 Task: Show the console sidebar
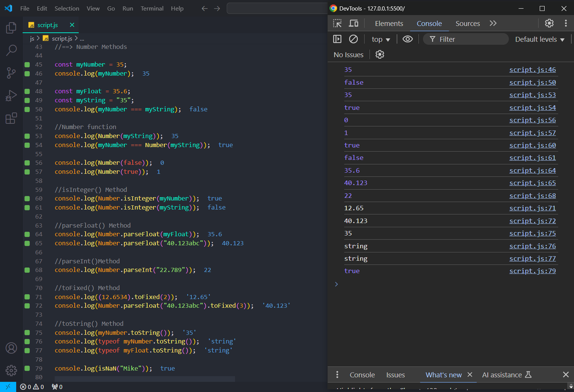point(337,39)
